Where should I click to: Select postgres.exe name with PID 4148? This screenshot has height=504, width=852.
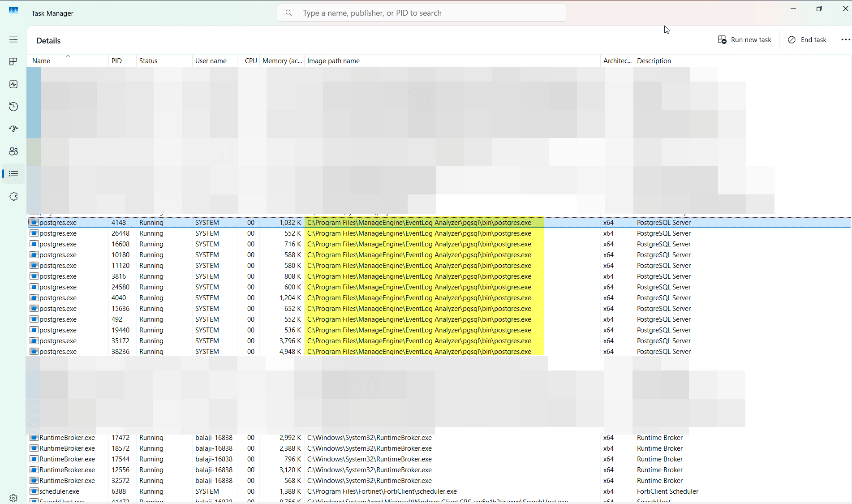58,223
